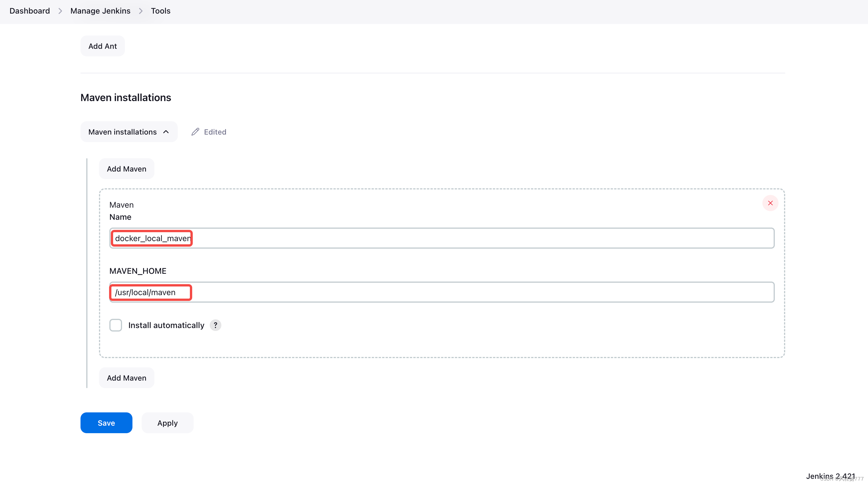Click the bottom Add Maven button

pos(126,378)
